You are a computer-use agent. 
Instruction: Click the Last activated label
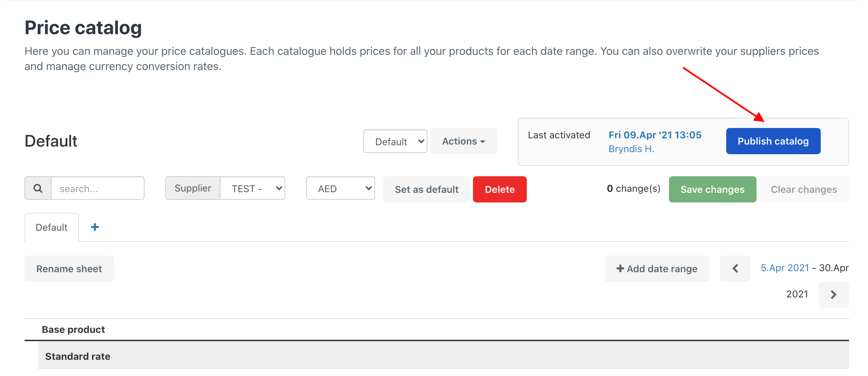point(559,135)
